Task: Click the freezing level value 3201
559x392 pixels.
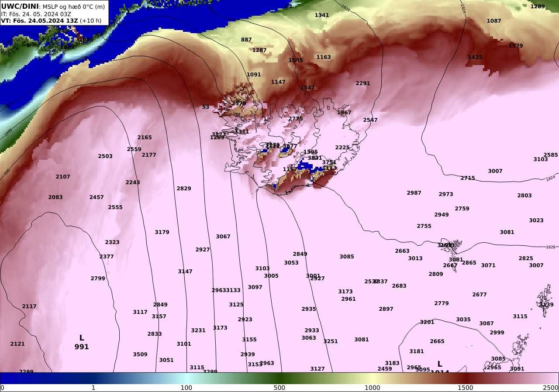Action: tap(427, 322)
